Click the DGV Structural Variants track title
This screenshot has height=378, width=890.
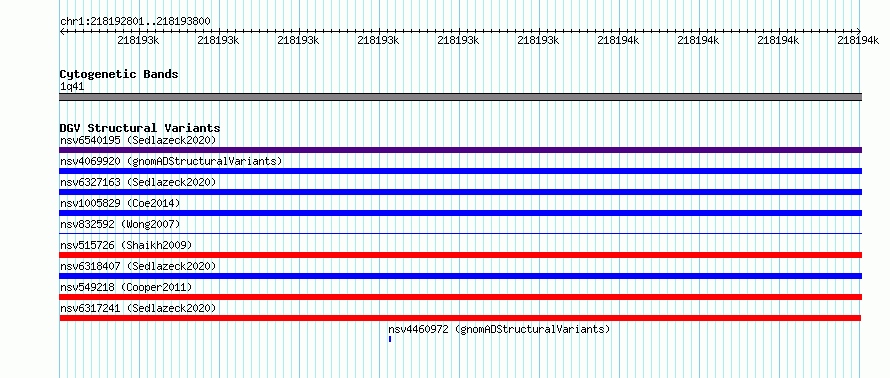coord(140,128)
